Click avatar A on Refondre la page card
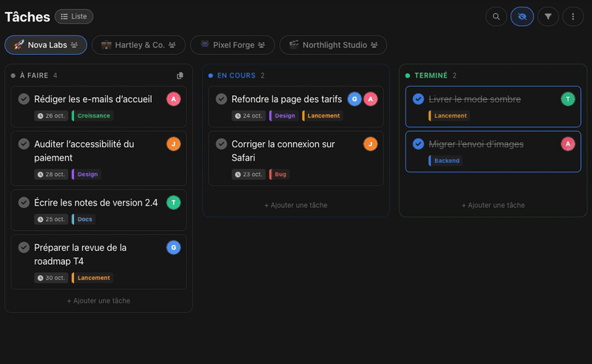 pos(371,99)
